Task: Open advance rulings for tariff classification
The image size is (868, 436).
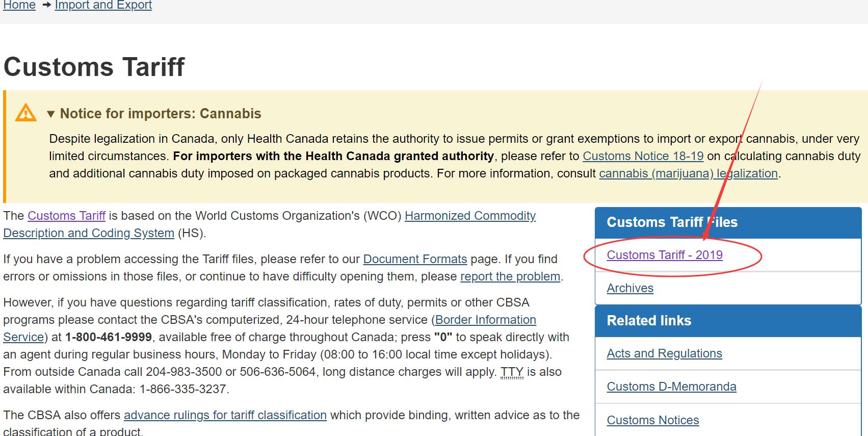Action: [x=225, y=415]
